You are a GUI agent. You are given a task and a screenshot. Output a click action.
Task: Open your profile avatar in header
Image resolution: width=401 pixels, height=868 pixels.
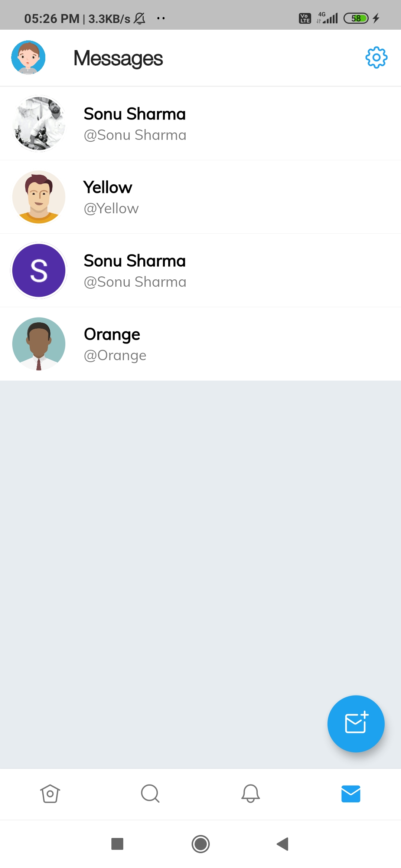28,57
